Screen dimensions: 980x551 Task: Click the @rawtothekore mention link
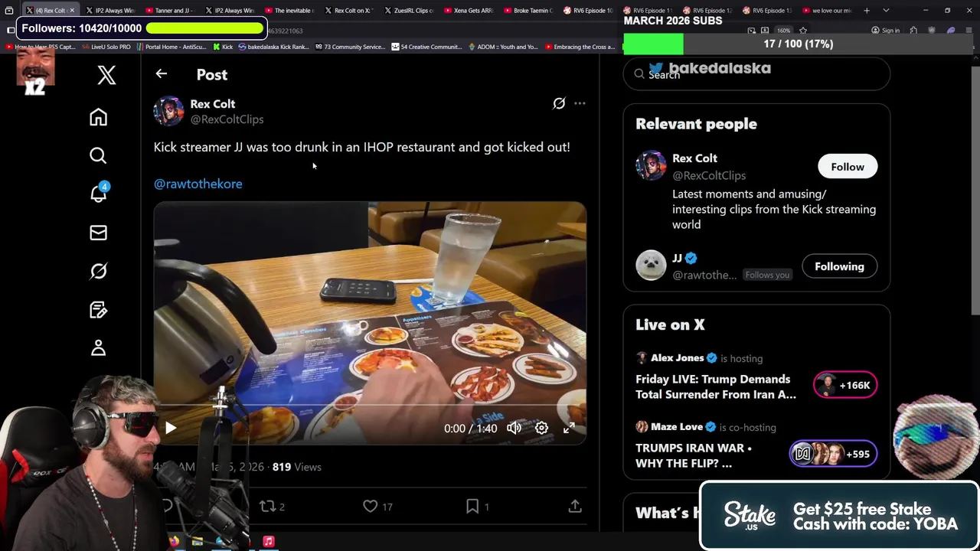(x=198, y=184)
